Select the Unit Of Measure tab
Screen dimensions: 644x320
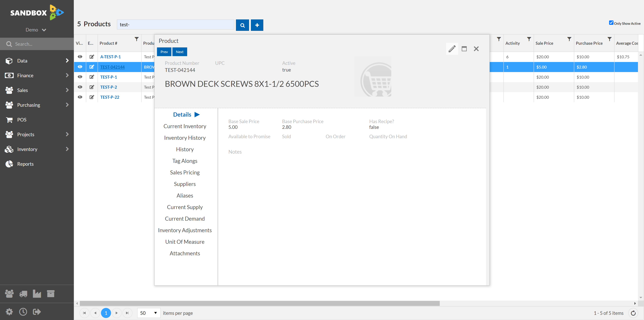pos(185,242)
